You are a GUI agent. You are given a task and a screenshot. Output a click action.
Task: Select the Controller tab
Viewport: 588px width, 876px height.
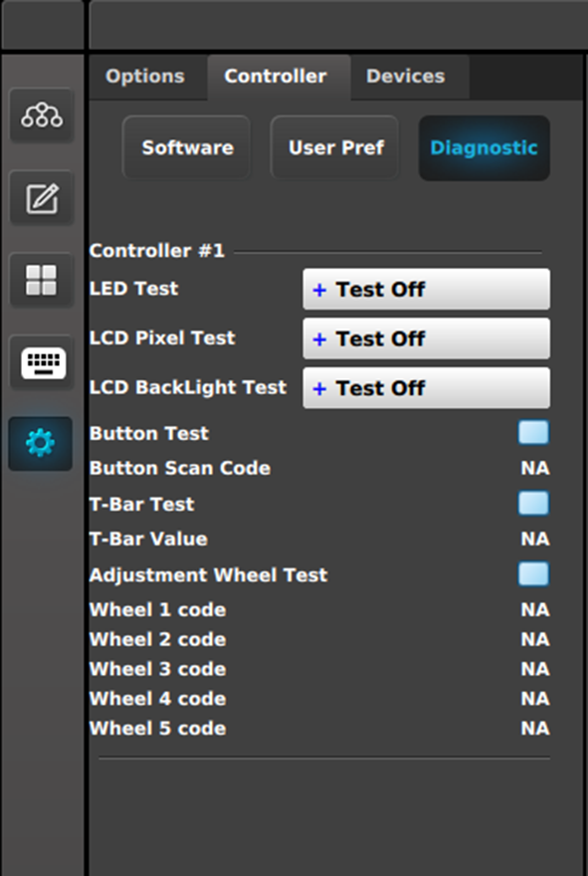[276, 77]
